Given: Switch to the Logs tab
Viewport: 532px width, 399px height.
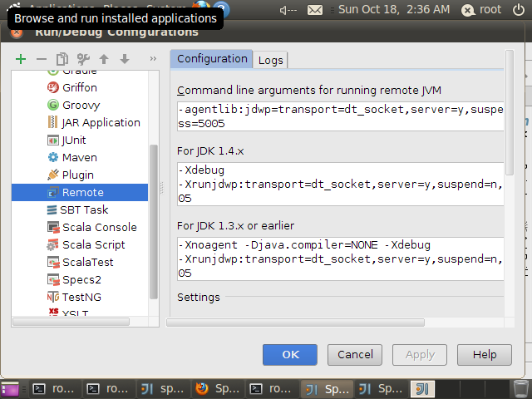Looking at the screenshot, I should [270, 60].
